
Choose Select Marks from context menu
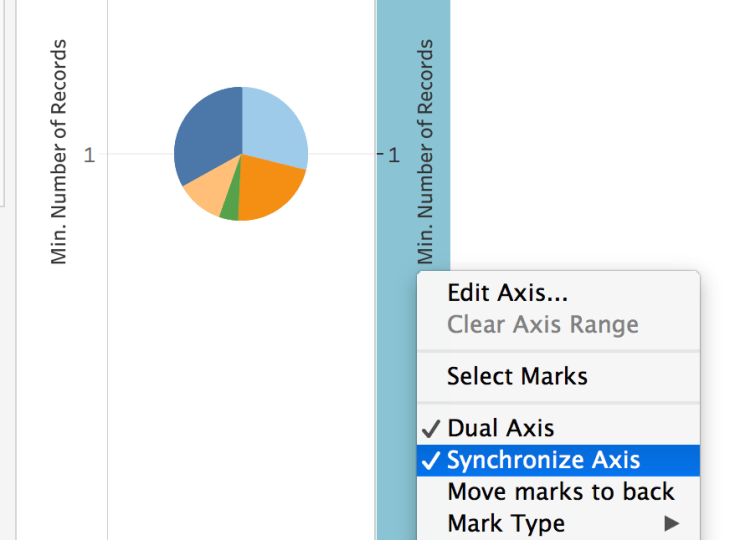pos(517,377)
